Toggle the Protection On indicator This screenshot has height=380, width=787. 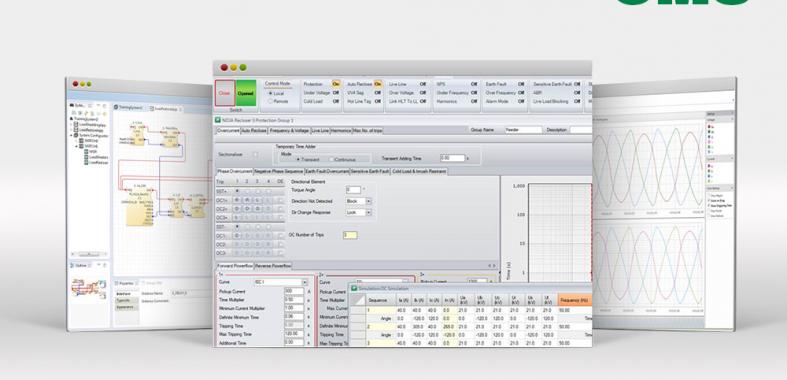pyautogui.click(x=336, y=84)
